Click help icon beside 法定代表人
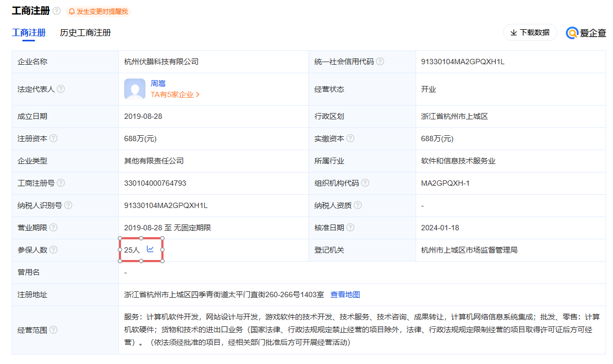 (61, 89)
